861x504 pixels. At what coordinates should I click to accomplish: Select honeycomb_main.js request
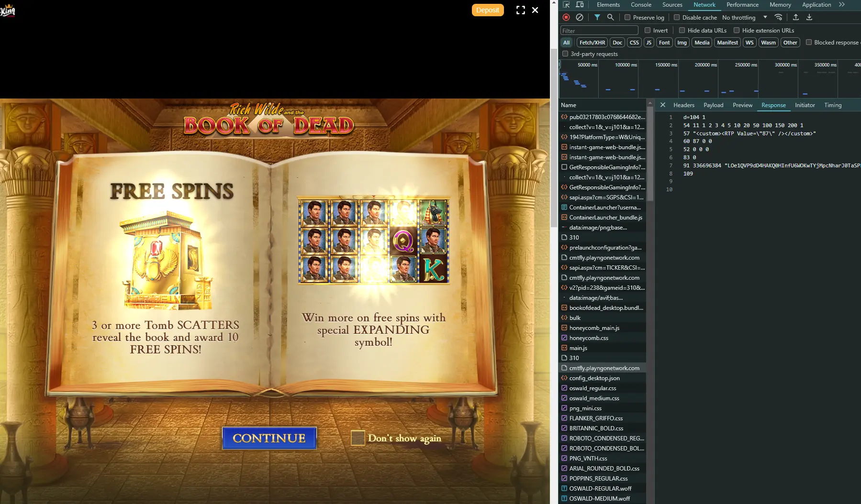point(603,328)
